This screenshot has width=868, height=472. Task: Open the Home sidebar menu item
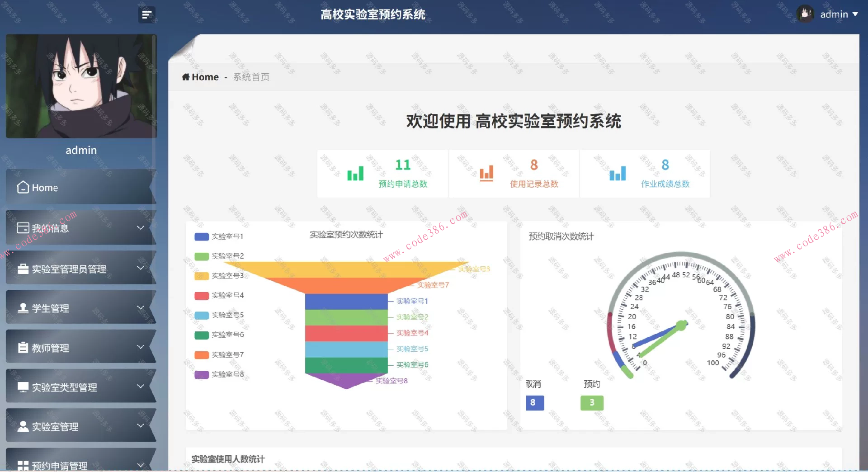click(81, 187)
